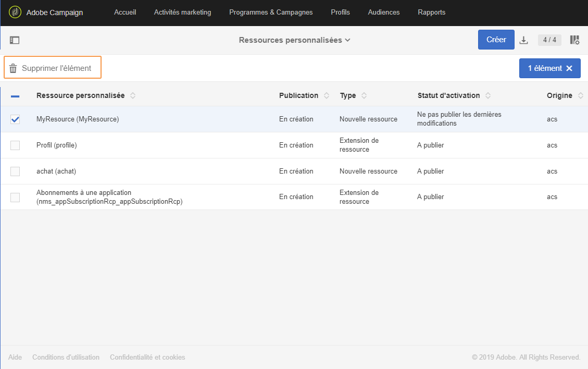Select the achat (achat) row checkbox
Viewport: 588px width, 369px height.
click(x=15, y=171)
